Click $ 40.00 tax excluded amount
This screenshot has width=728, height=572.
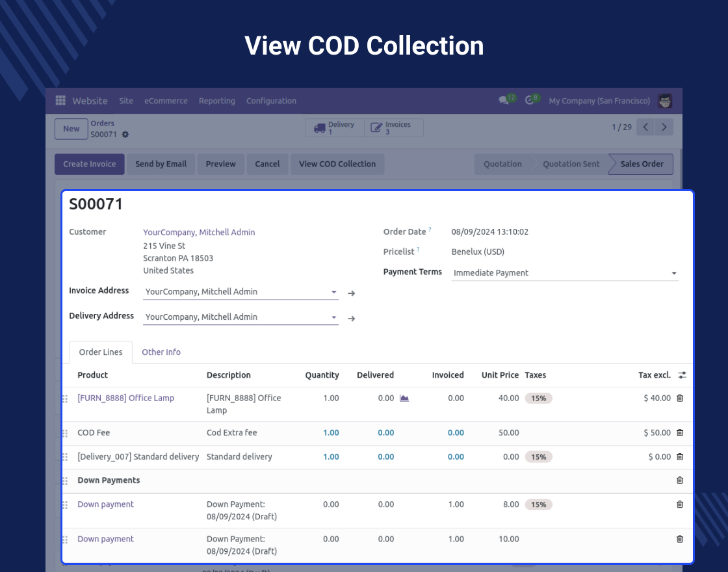[x=657, y=398]
